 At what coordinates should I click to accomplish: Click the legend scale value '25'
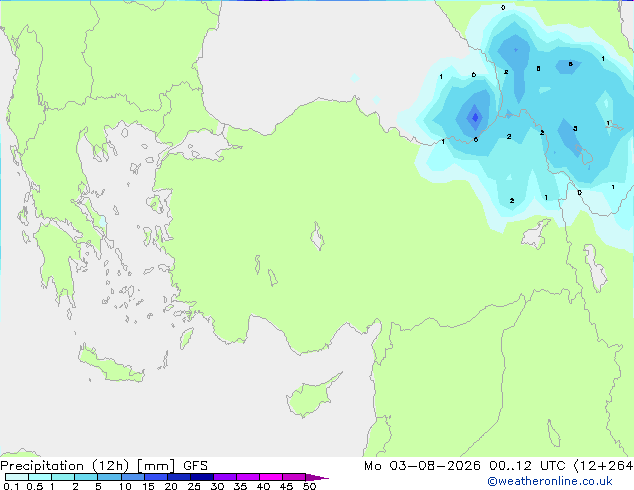[194, 486]
